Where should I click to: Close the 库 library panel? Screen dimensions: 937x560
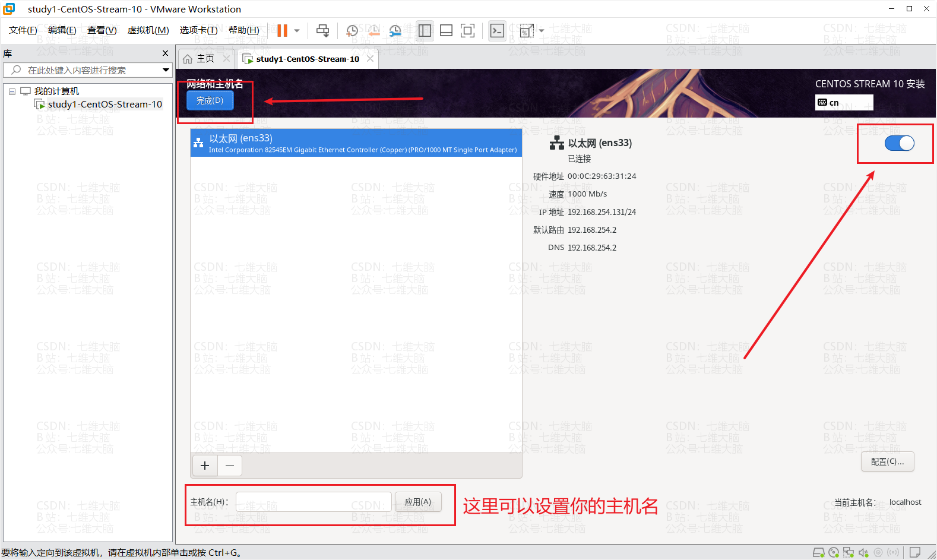pyautogui.click(x=165, y=53)
